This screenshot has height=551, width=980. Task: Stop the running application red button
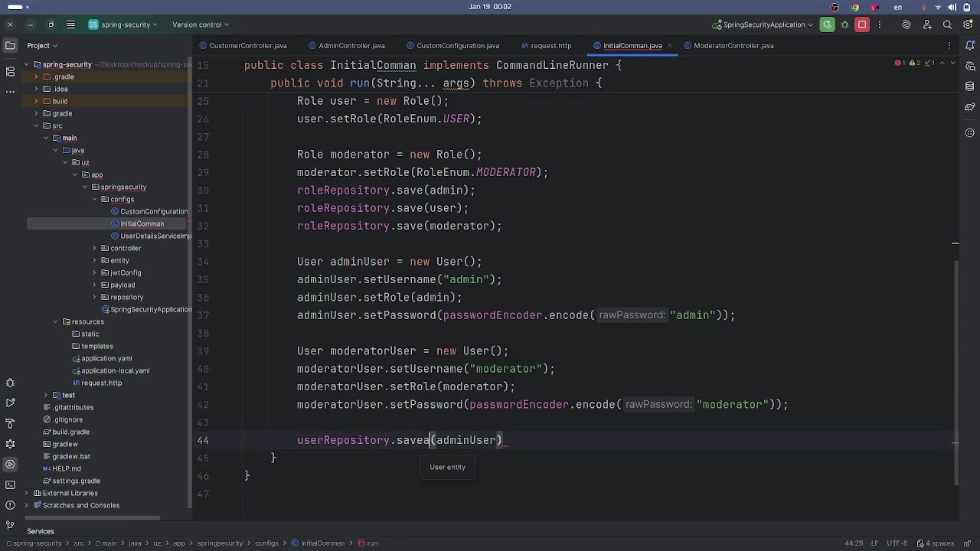pos(862,24)
